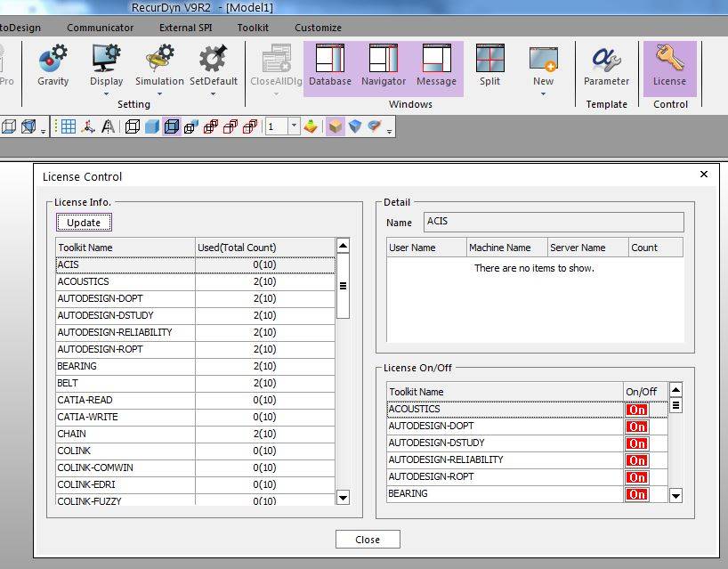This screenshot has height=569, width=728.
Task: Toggle BEARING license On/Off
Action: pos(637,494)
